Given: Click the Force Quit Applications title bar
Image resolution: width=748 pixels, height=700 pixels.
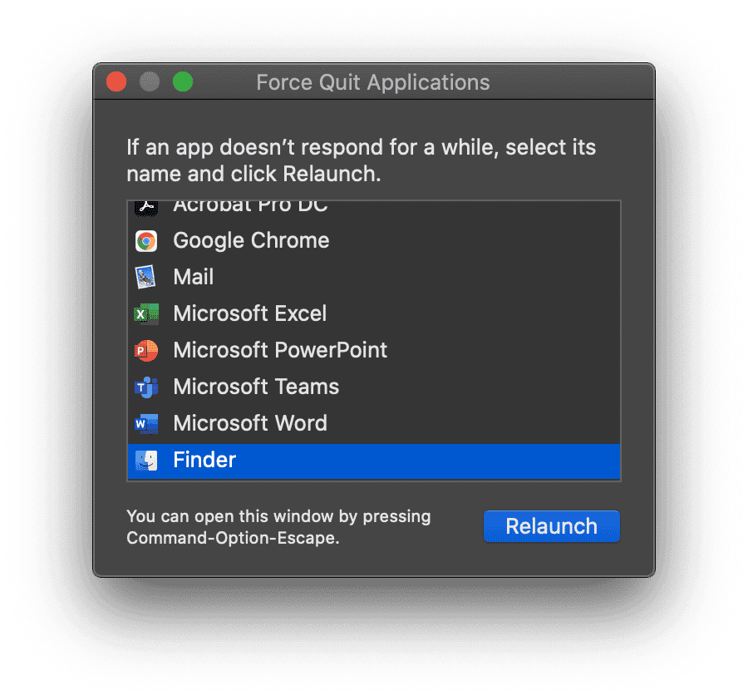Looking at the screenshot, I should (x=374, y=81).
